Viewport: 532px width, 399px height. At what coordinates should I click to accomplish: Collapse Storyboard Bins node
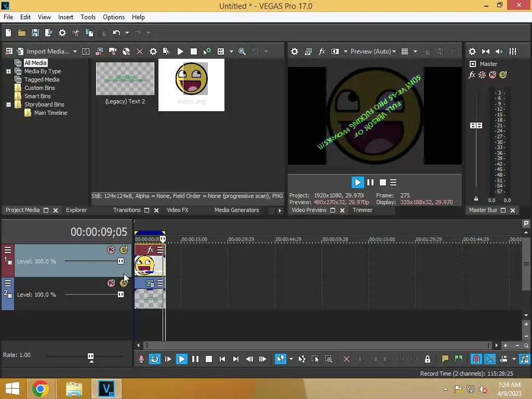pos(8,104)
